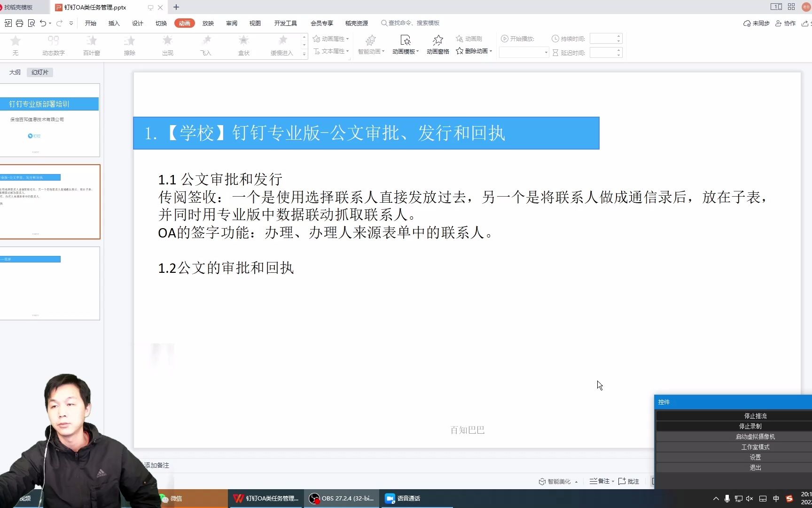Select the third slide thumbnail

click(x=50, y=284)
